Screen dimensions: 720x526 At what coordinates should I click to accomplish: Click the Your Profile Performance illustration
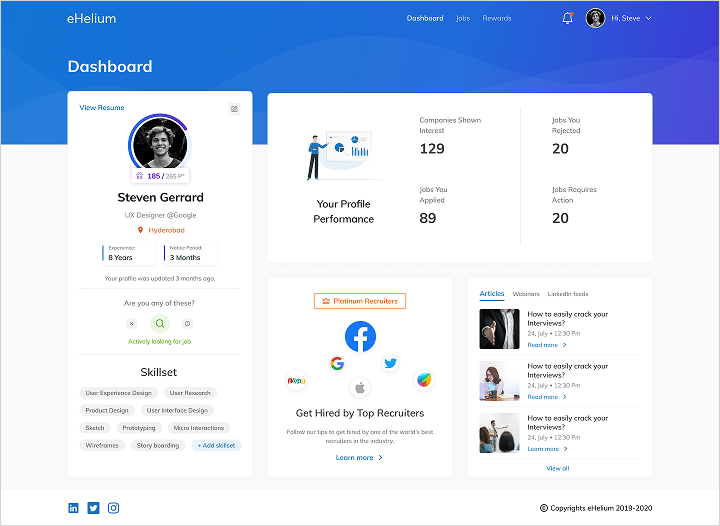point(343,156)
